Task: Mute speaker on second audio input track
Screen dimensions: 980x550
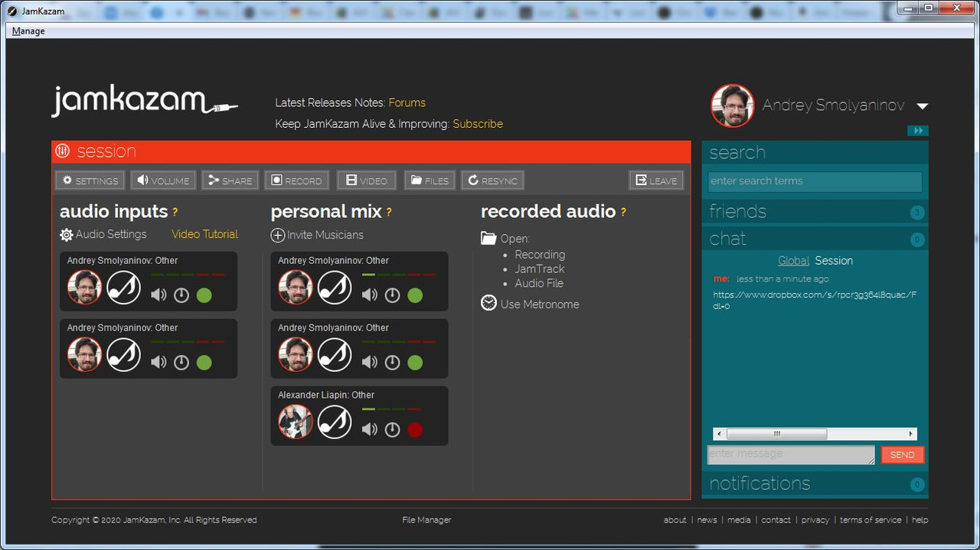Action: (x=158, y=363)
